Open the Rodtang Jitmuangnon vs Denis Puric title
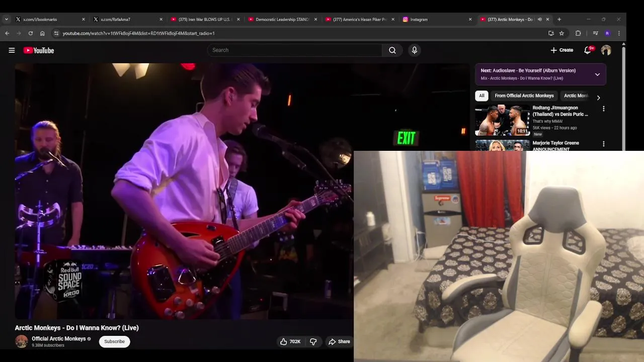 click(x=560, y=111)
